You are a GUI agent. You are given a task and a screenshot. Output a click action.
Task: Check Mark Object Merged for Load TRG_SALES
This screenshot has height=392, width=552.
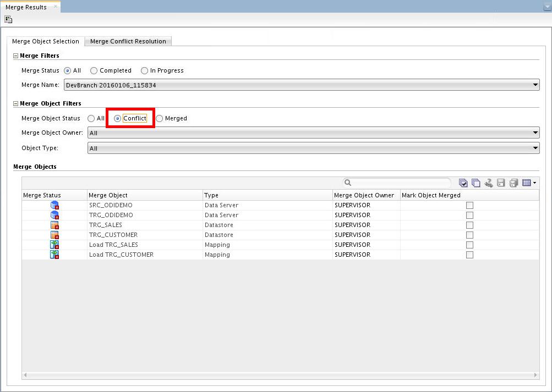pos(469,245)
